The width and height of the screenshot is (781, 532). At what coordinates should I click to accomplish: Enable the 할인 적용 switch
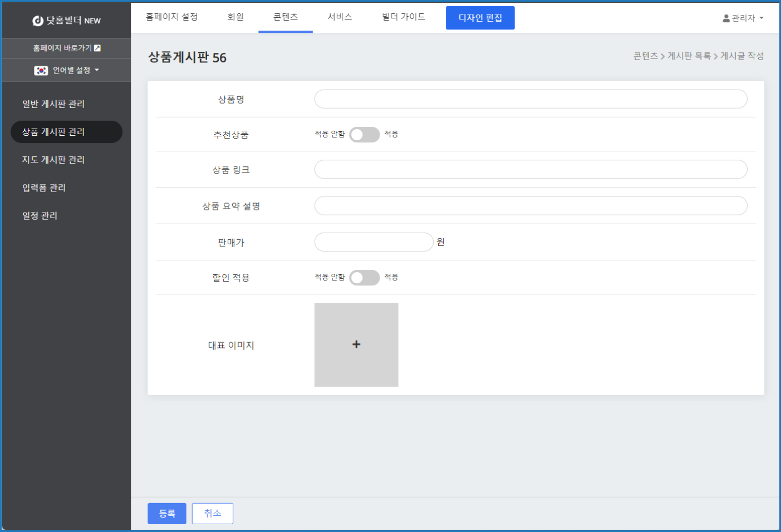(x=364, y=278)
